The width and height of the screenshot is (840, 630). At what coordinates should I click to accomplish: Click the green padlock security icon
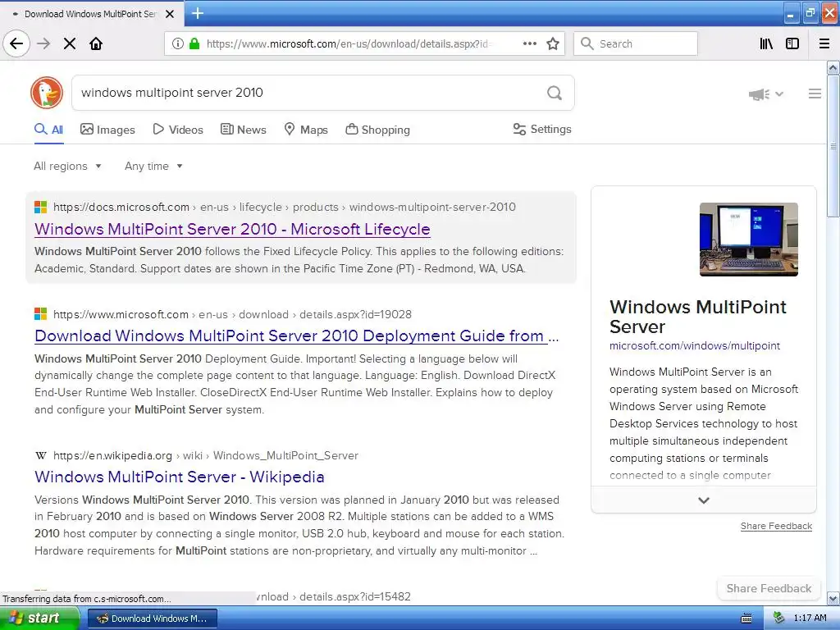(194, 43)
